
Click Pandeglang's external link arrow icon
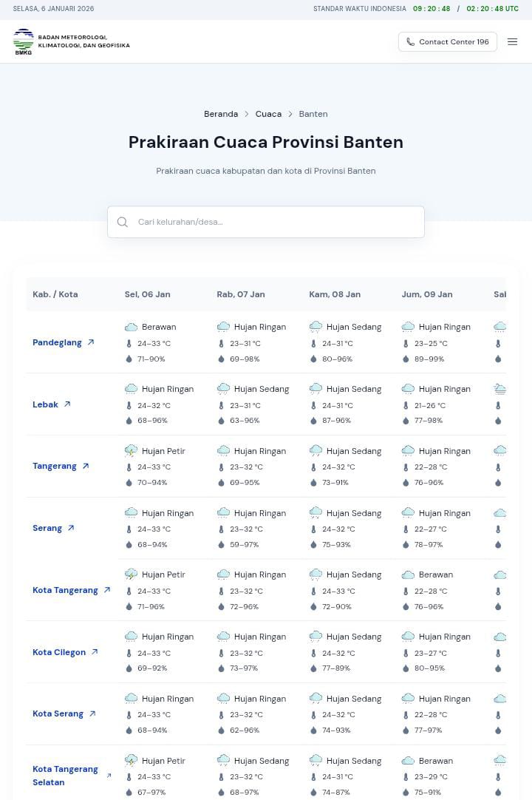tap(91, 342)
